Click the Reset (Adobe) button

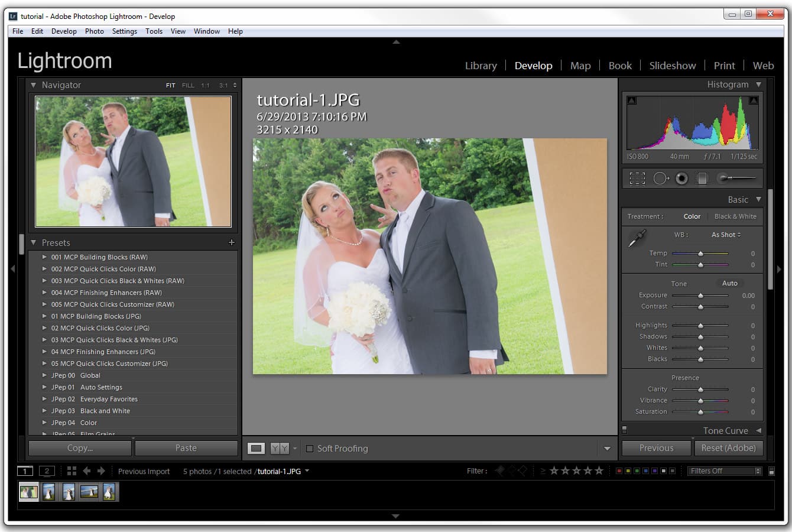tap(729, 448)
